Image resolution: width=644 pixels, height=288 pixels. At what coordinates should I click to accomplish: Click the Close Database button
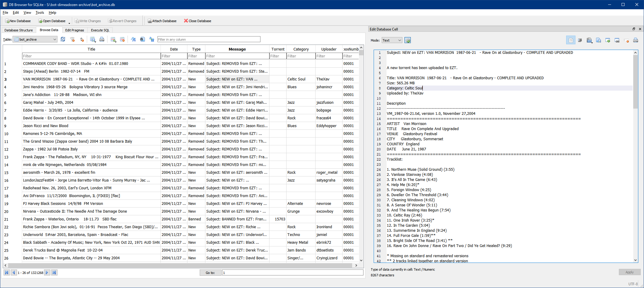(x=197, y=21)
